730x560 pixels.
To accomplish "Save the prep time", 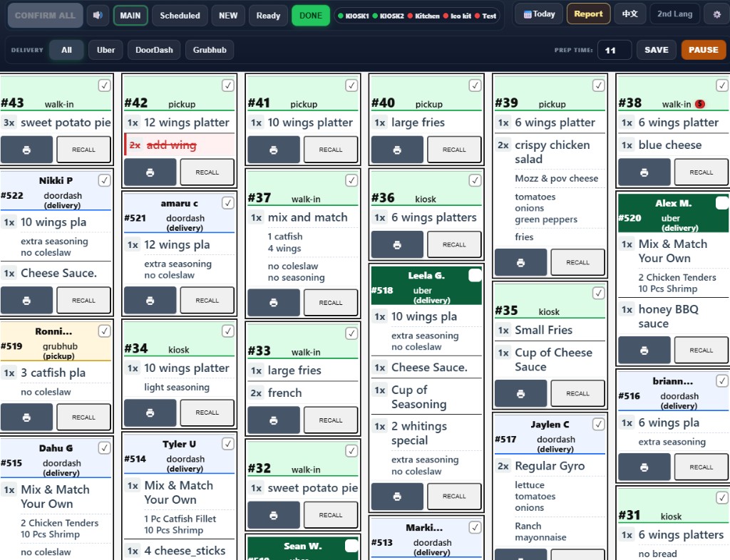I will [x=657, y=50].
